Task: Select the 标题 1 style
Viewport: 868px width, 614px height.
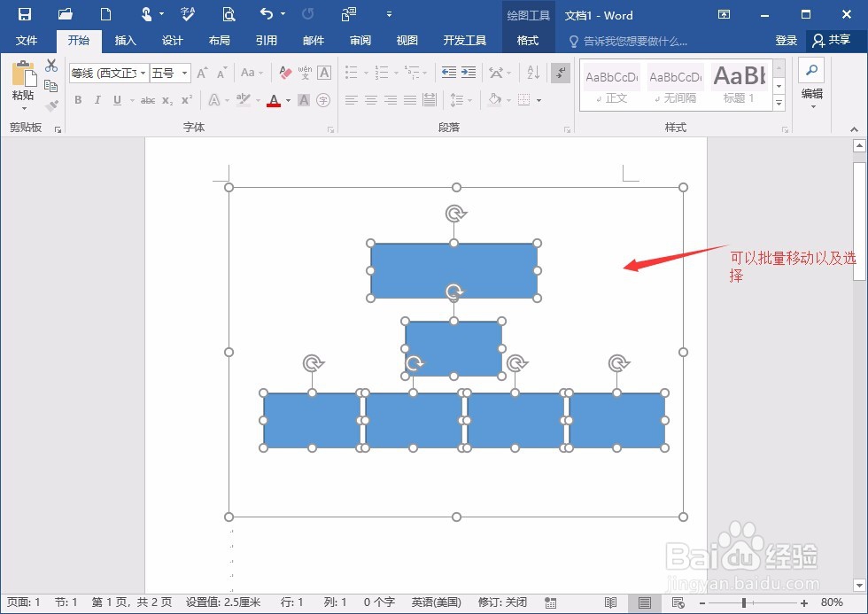Action: 739,86
